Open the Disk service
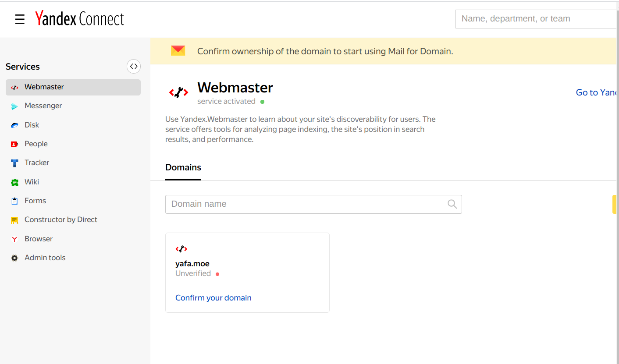The image size is (619, 364). click(32, 125)
